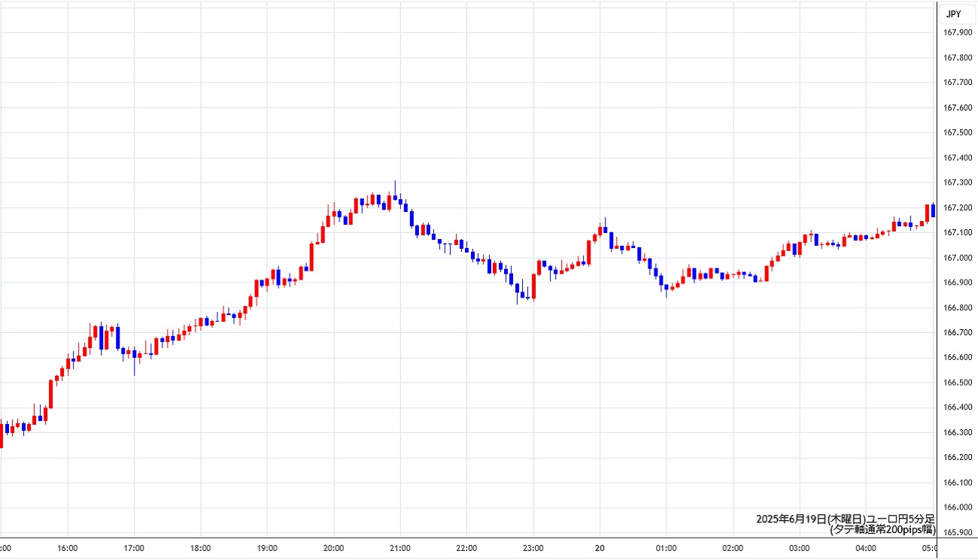Select the 167.000 price axis label
Viewport: 978px width, 560px height.
point(958,258)
